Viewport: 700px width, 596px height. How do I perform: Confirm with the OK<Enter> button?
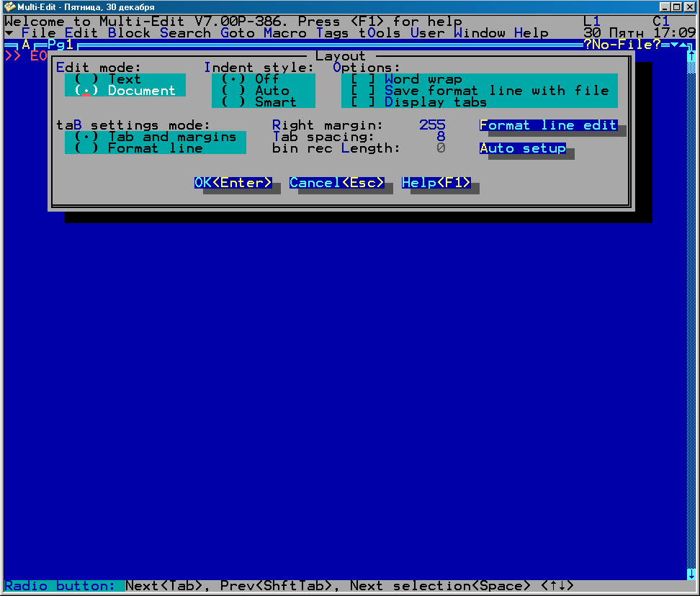[233, 182]
